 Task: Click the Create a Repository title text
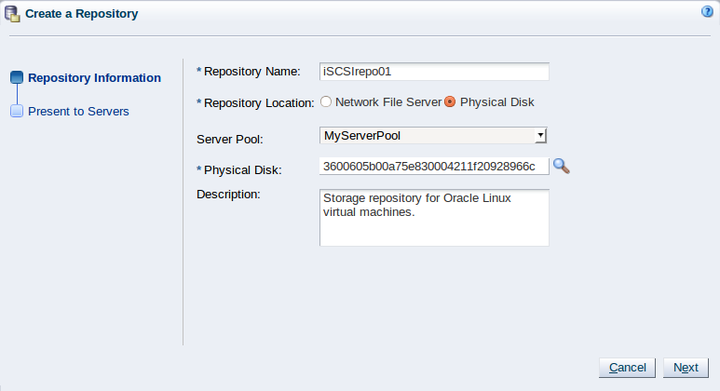click(x=82, y=14)
